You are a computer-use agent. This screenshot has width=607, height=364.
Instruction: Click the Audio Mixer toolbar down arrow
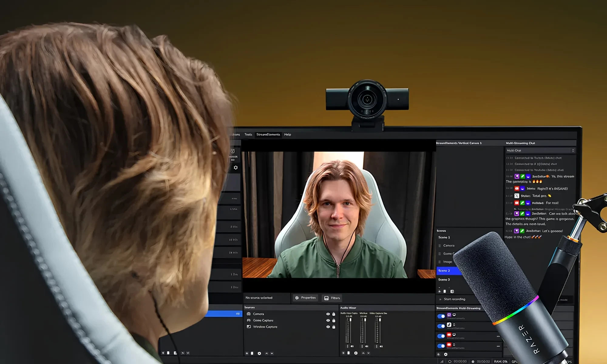[x=368, y=353]
